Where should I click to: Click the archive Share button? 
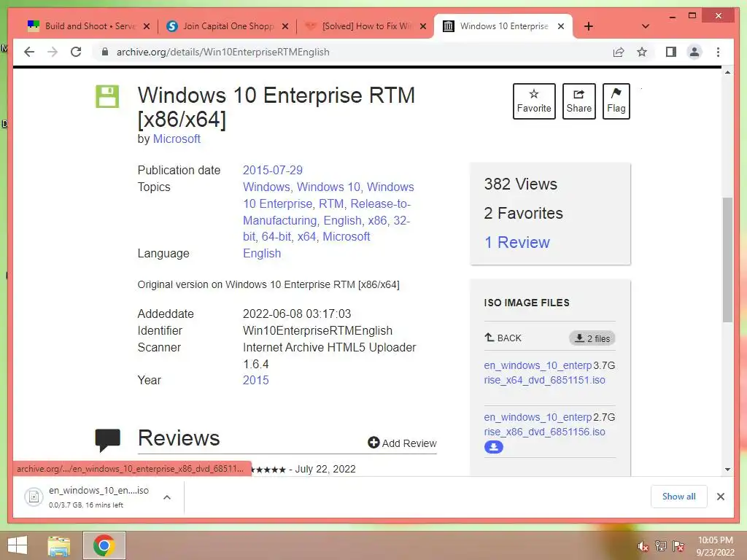click(578, 101)
